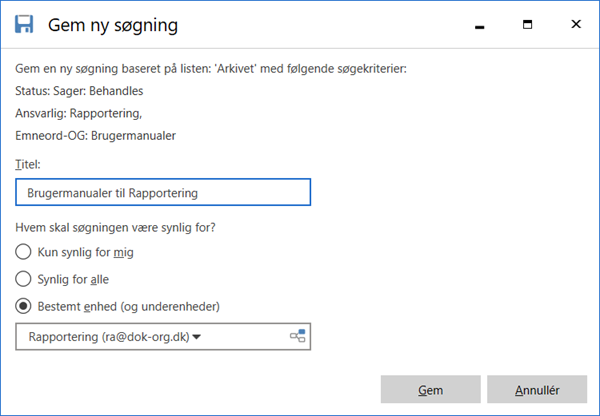Minimize the Gem ny søgning dialog
This screenshot has width=600, height=416.
point(479,26)
